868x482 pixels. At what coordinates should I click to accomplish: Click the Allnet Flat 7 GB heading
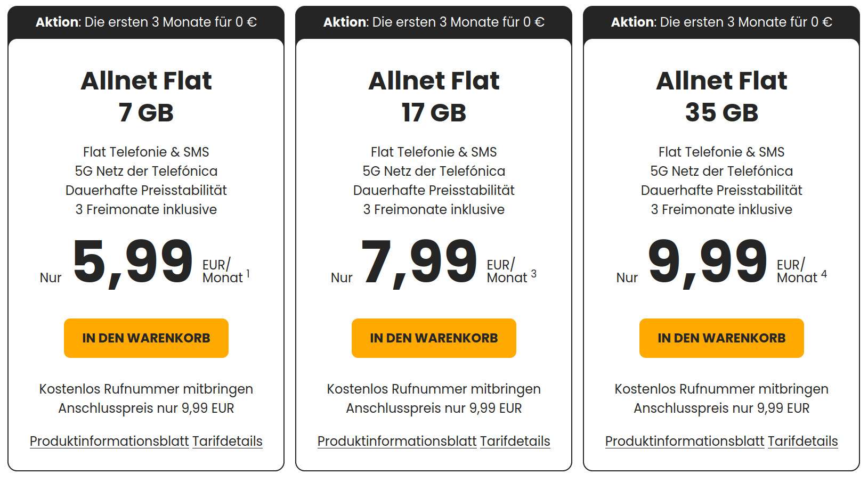(x=146, y=96)
